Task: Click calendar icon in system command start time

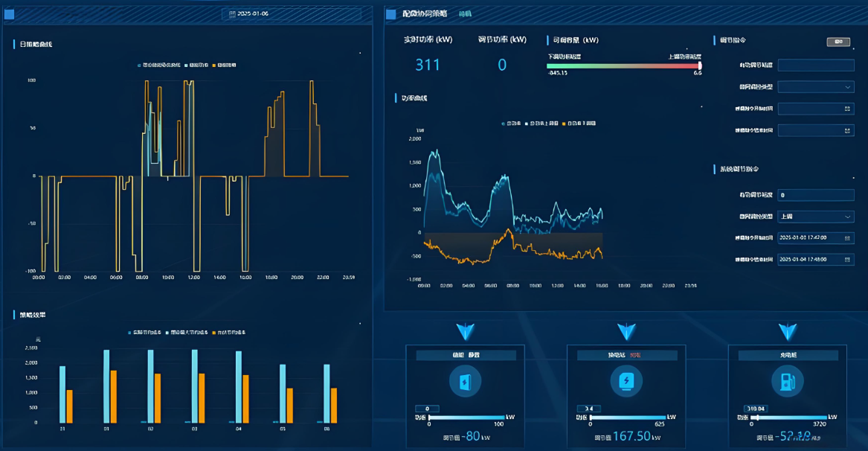Action: click(x=847, y=239)
